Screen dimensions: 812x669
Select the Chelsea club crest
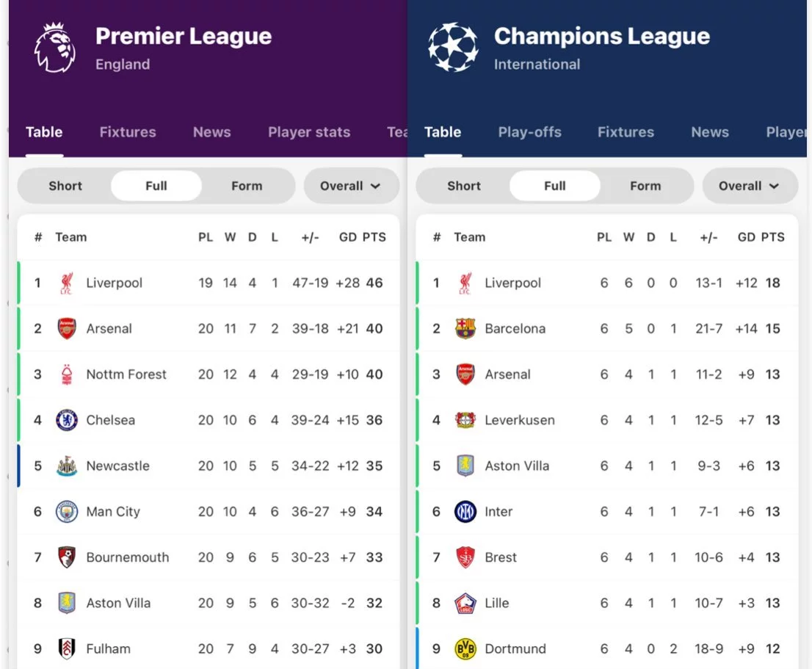(67, 420)
